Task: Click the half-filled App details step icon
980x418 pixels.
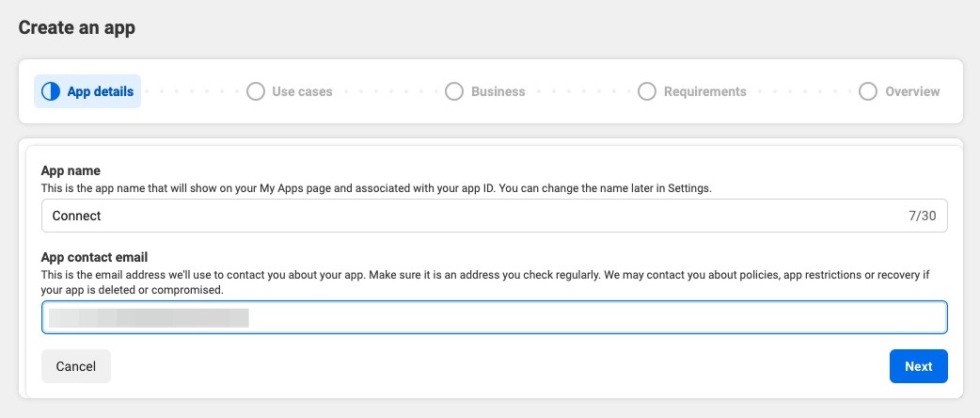Action: (51, 91)
